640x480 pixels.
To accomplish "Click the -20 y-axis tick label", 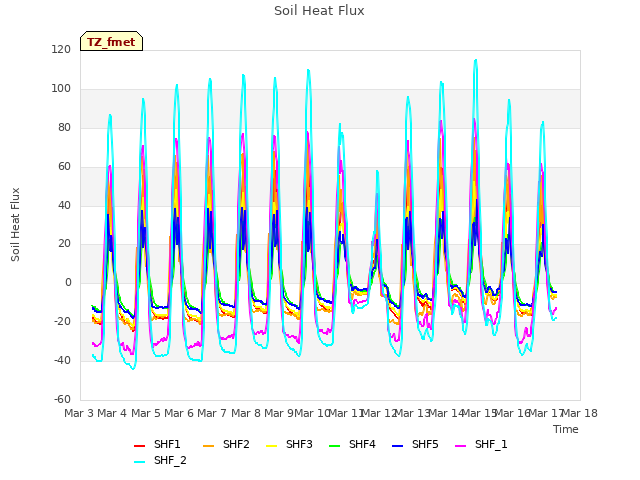I will [62, 322].
